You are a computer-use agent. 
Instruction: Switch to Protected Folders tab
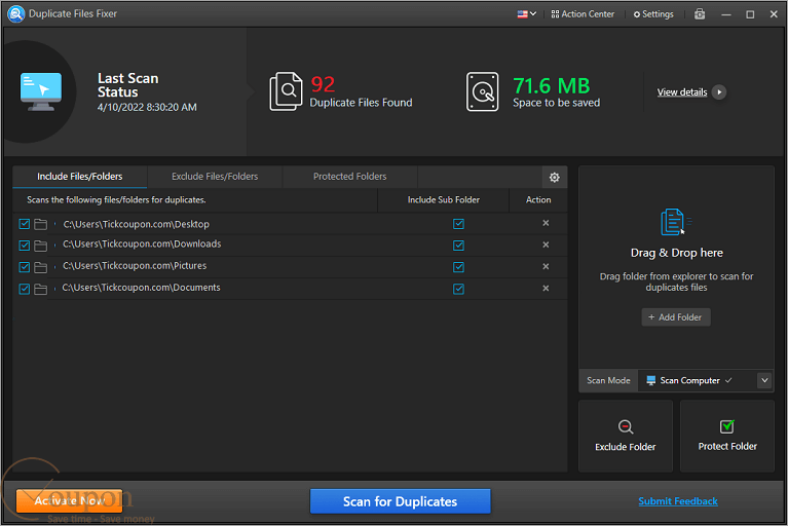[350, 177]
